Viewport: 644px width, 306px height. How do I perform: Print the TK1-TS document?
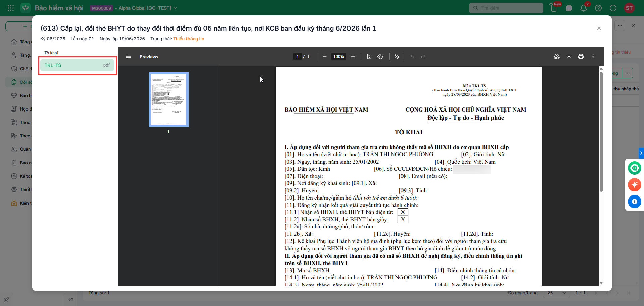[x=581, y=57]
